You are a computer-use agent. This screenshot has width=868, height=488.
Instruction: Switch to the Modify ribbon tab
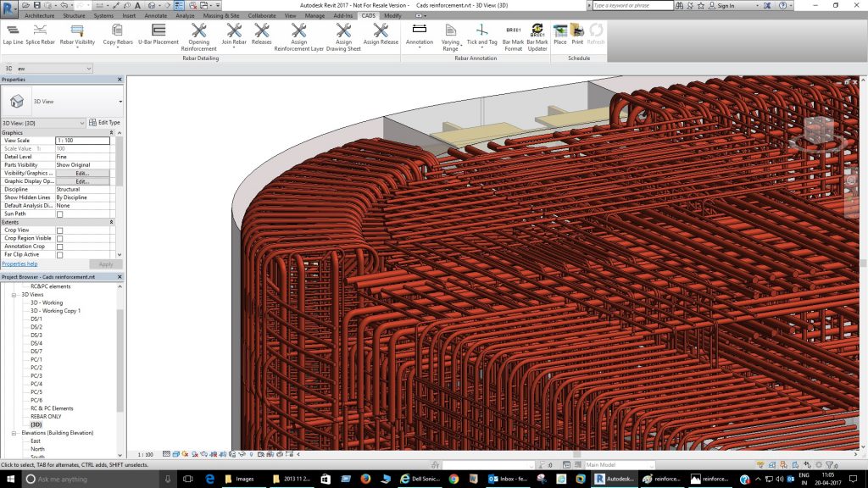[392, 15]
